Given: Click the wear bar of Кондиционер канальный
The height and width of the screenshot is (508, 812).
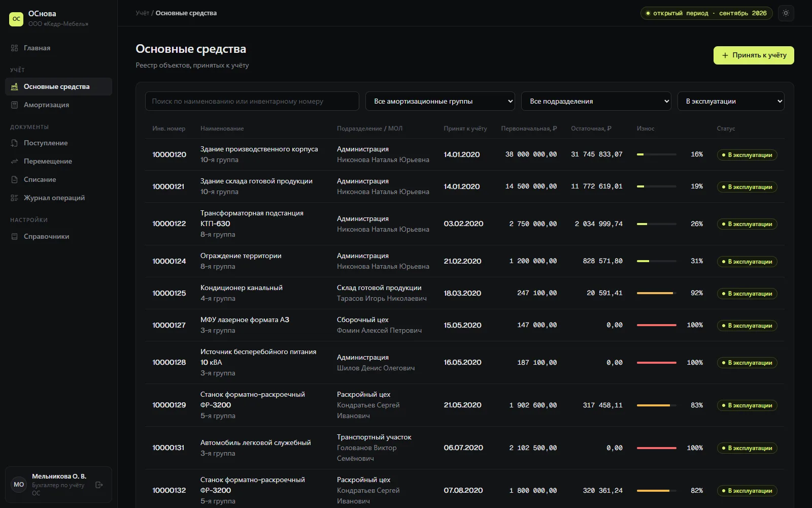Looking at the screenshot, I should coord(657,293).
